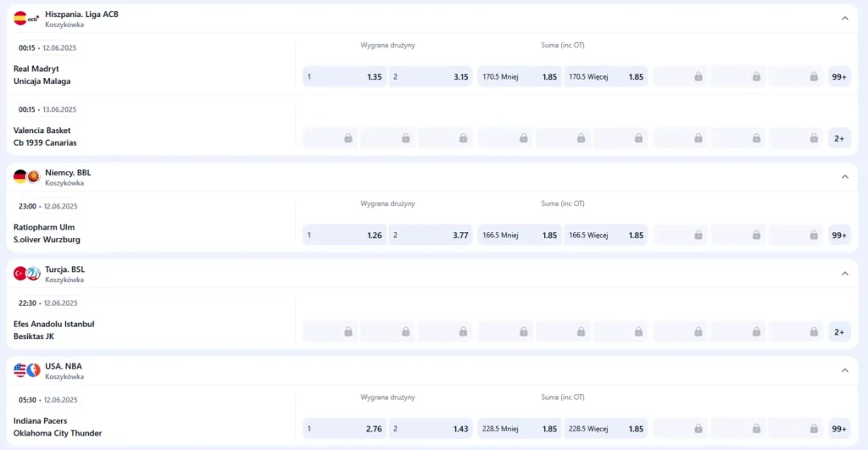
Task: Click the Spain flag icon
Action: (x=20, y=19)
